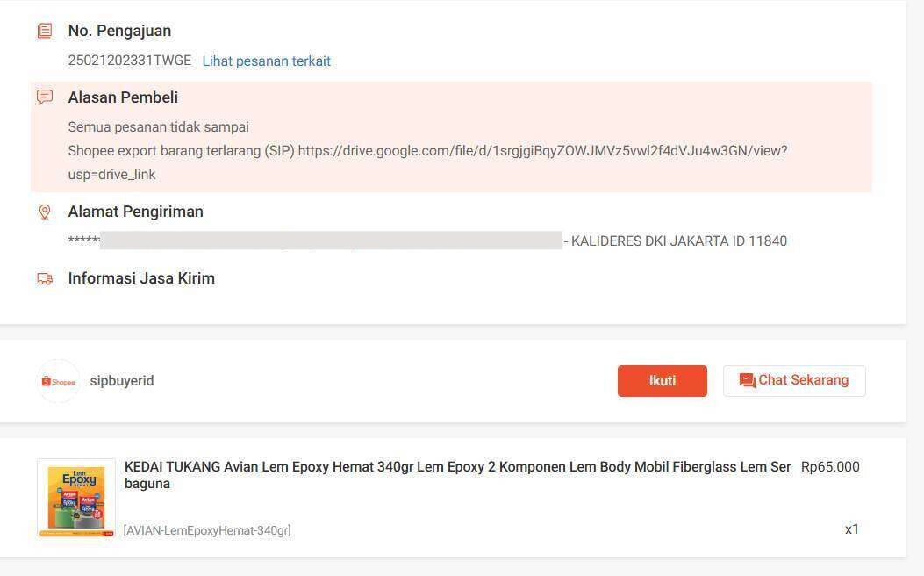This screenshot has width=924, height=576.
Task: Click the Informasi Jasa Kirim truck icon
Action: pos(45,278)
